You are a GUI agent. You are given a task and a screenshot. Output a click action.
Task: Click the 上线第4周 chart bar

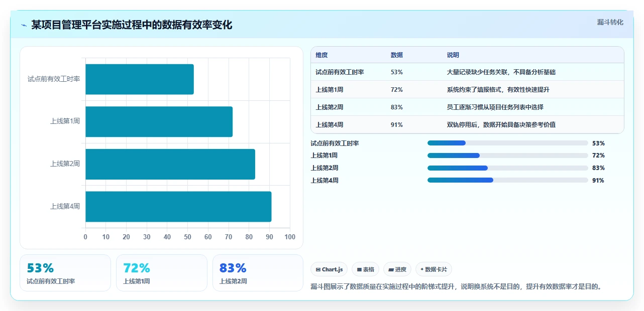tap(178, 206)
